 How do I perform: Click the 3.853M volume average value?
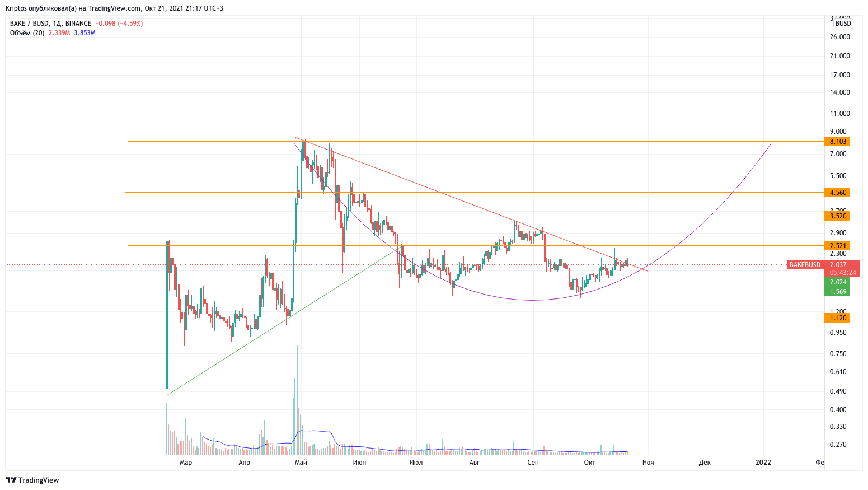[x=85, y=33]
